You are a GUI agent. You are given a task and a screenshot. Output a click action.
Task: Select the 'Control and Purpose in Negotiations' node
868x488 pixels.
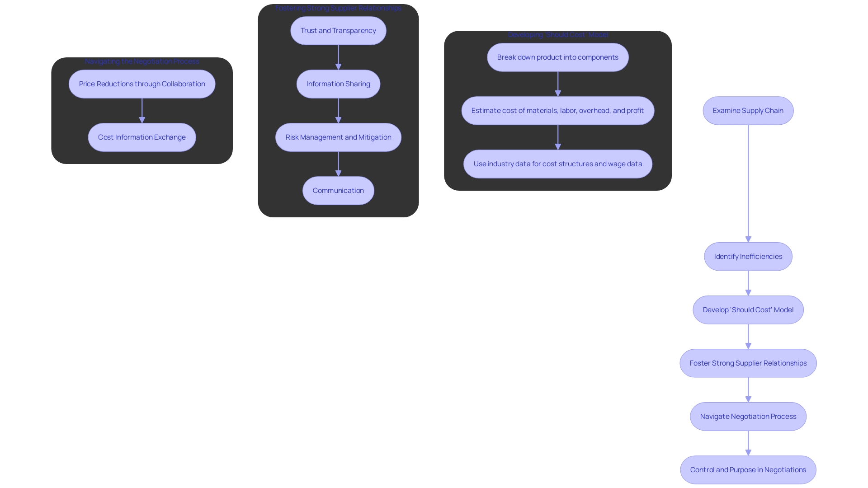tap(748, 469)
